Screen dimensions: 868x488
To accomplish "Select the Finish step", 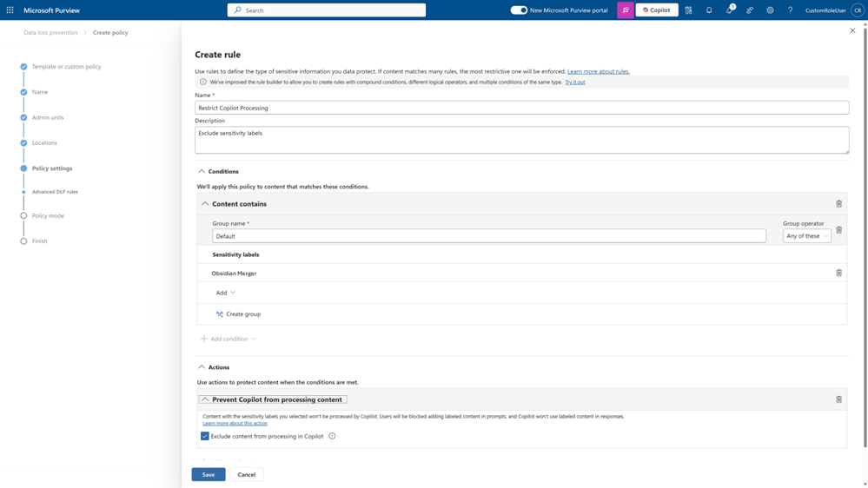I will click(39, 241).
